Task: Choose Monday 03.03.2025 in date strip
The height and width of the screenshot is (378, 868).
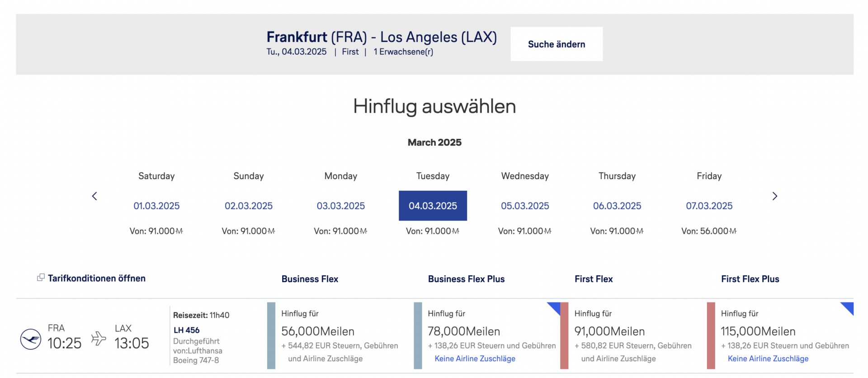Action: [x=340, y=206]
